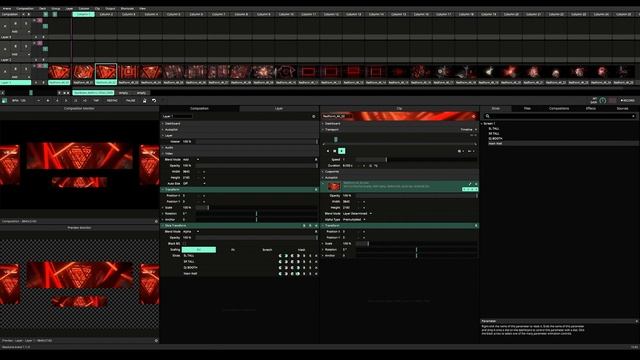Switch to the Sources browser tab
The height and width of the screenshot is (360, 640).
[x=622, y=109]
